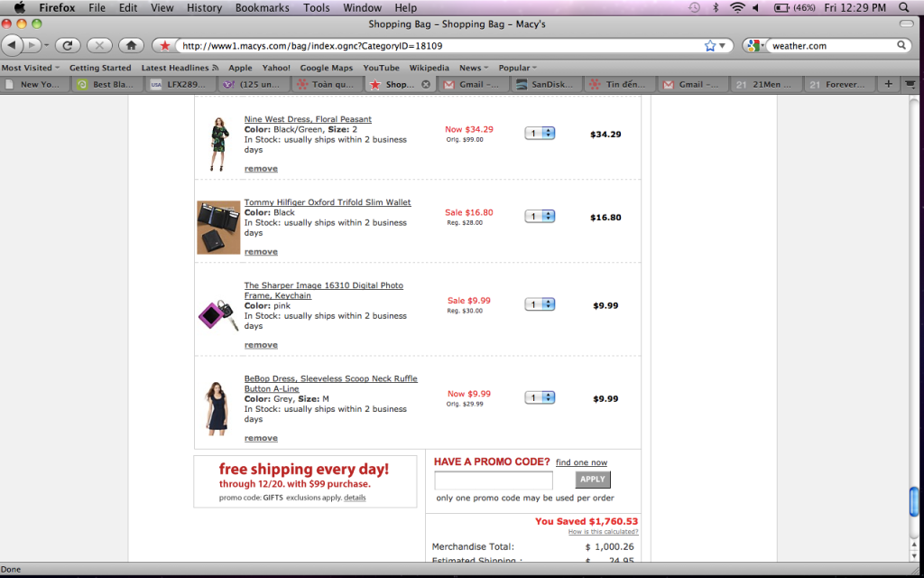Viewport: 924px width, 578px height.
Task: Close the Shopping Bag tab
Action: click(426, 84)
